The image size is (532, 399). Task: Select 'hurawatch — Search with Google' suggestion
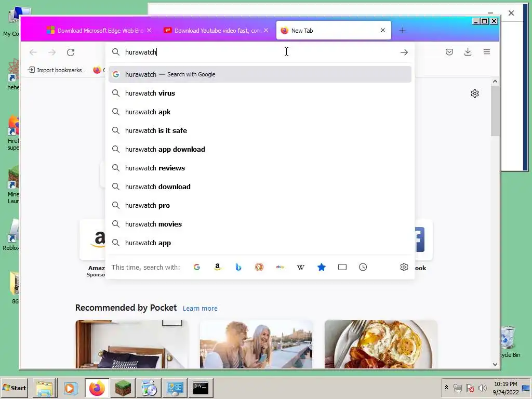click(x=260, y=74)
